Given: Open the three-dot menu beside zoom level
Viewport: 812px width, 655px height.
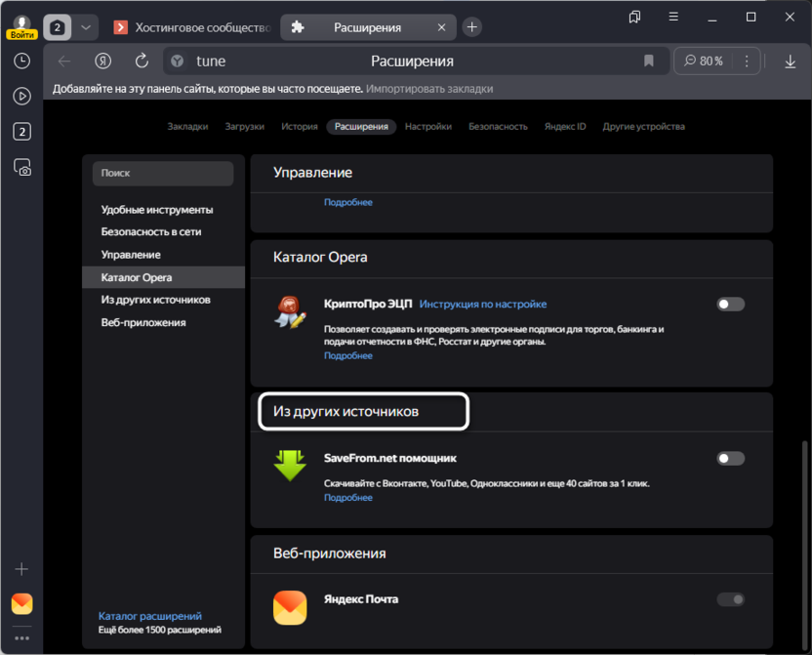Looking at the screenshot, I should coord(747,61).
